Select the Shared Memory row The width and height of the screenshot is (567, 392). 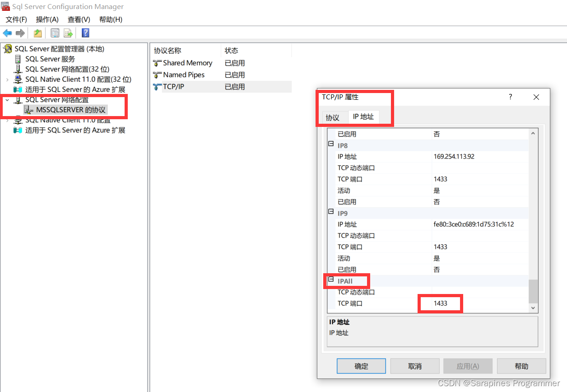click(x=222, y=63)
